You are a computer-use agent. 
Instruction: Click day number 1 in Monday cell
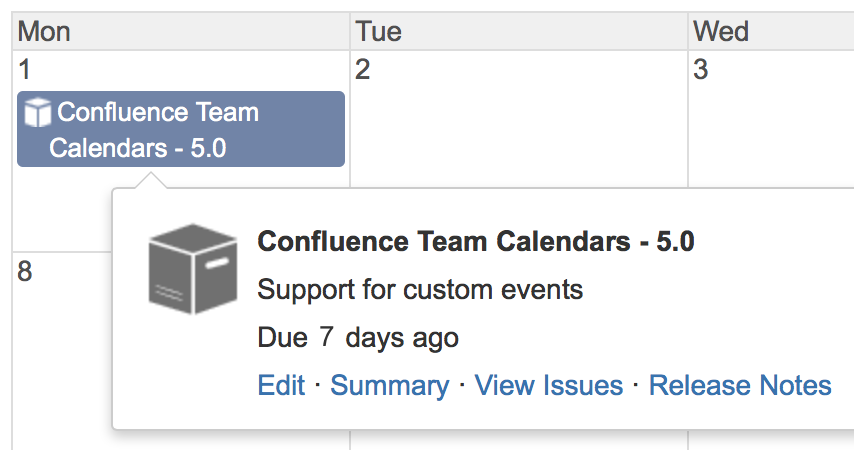(x=25, y=70)
